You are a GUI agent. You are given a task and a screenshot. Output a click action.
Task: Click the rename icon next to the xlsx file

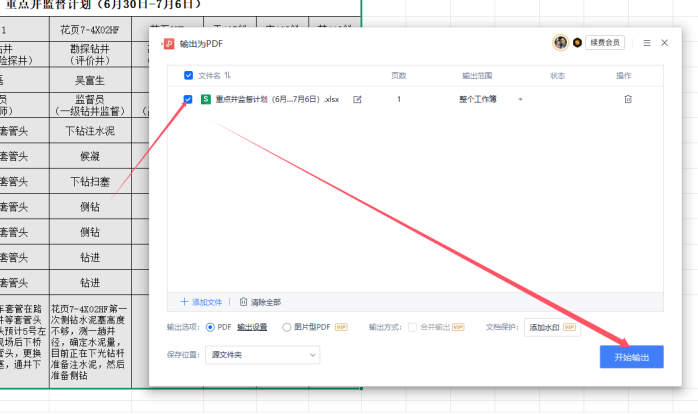tap(357, 99)
